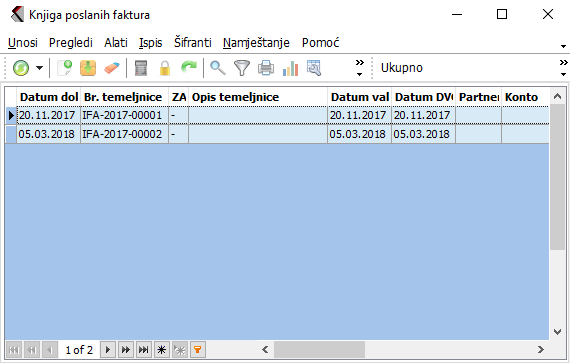Select the eraser delete icon
The height and width of the screenshot is (363, 570).
coord(112,68)
